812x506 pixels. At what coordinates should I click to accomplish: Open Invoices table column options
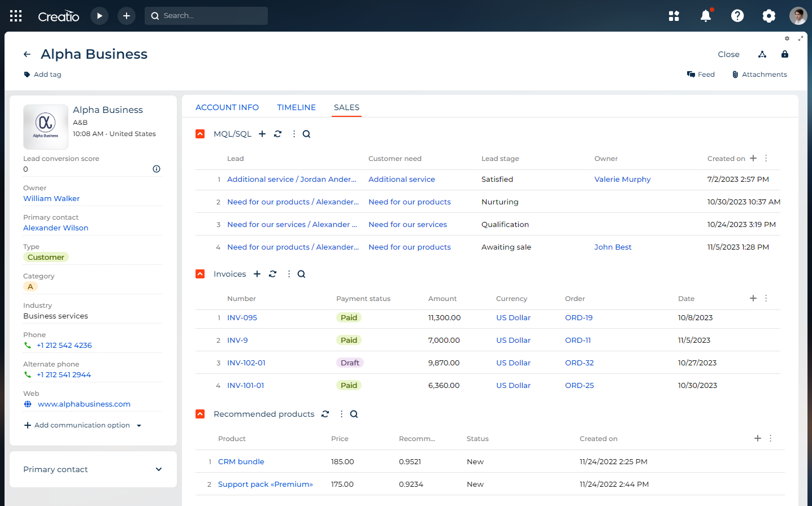pyautogui.click(x=766, y=298)
